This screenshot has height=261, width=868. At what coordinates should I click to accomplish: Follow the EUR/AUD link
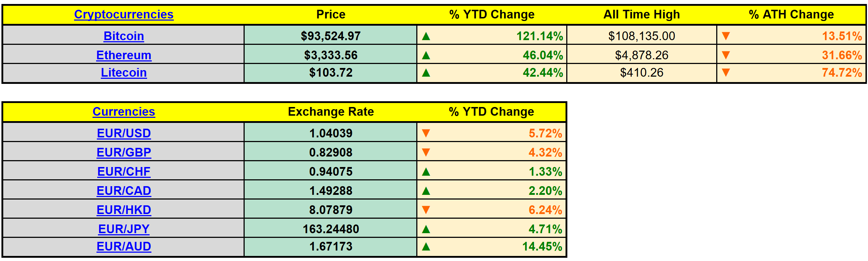124,247
